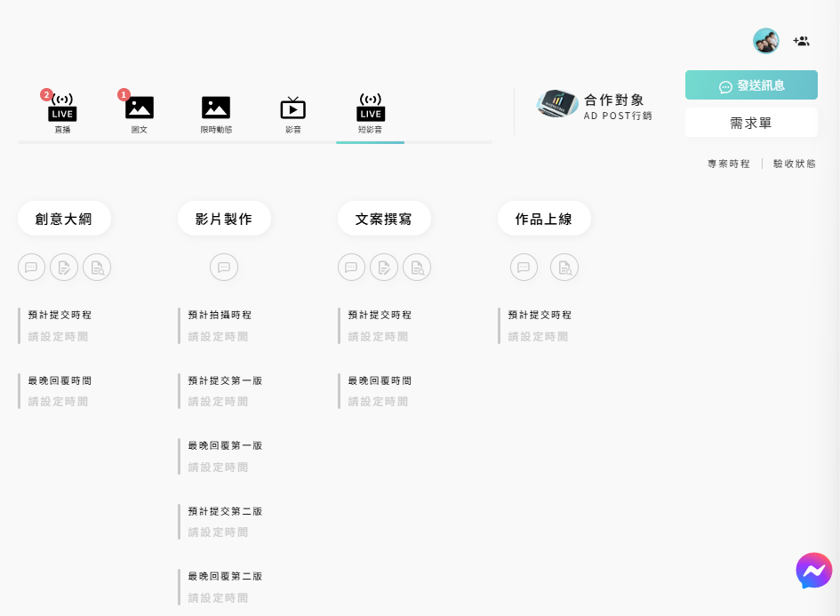Open comment icon under 作品上線
Screen dimensions: 840x616
[524, 268]
